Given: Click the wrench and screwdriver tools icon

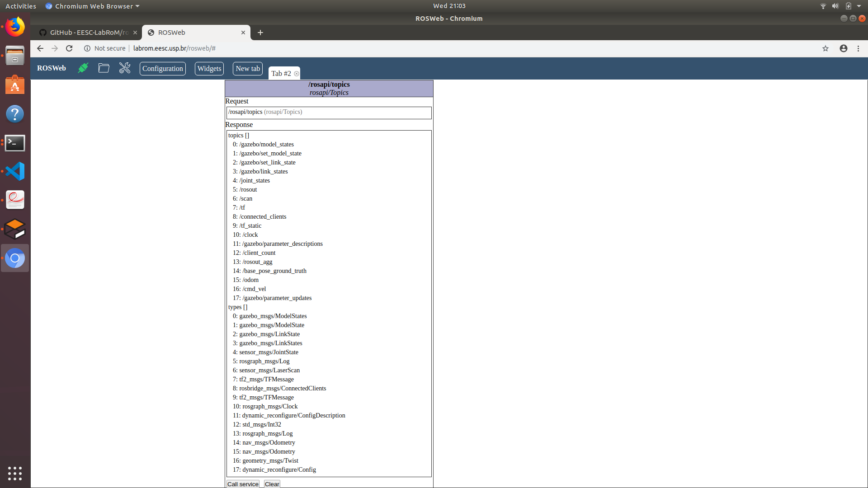Looking at the screenshot, I should point(125,68).
